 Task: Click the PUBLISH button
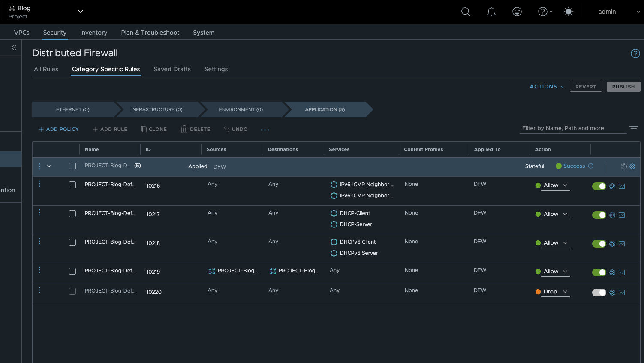(x=623, y=86)
